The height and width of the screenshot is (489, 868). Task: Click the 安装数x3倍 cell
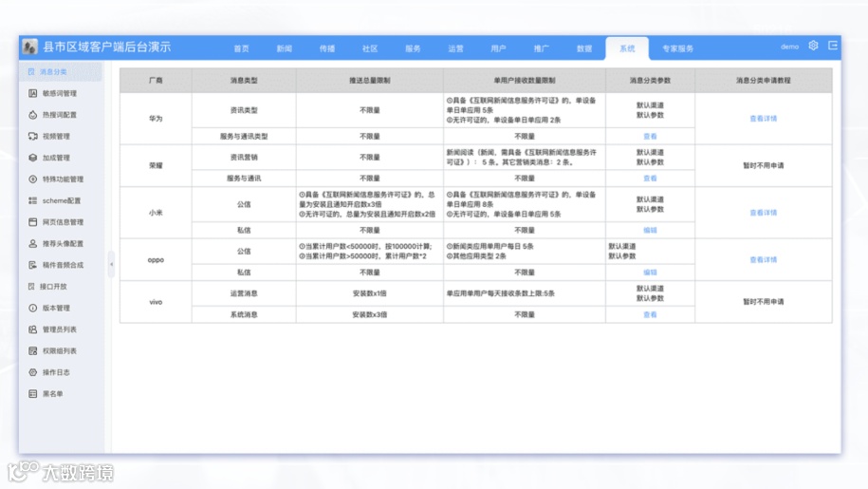(369, 314)
